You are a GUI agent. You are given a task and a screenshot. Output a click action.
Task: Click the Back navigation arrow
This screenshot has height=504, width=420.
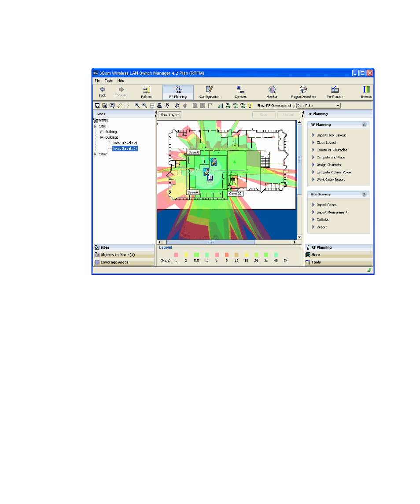click(x=102, y=92)
